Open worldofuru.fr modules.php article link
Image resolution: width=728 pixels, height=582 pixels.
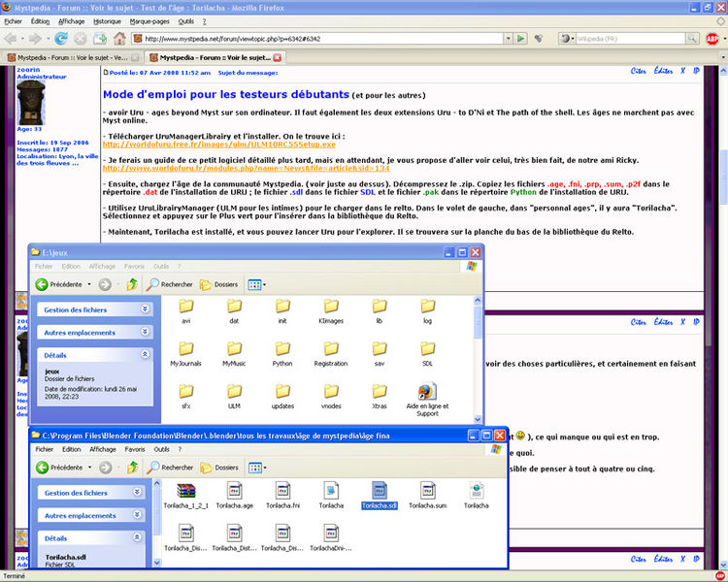[247, 168]
